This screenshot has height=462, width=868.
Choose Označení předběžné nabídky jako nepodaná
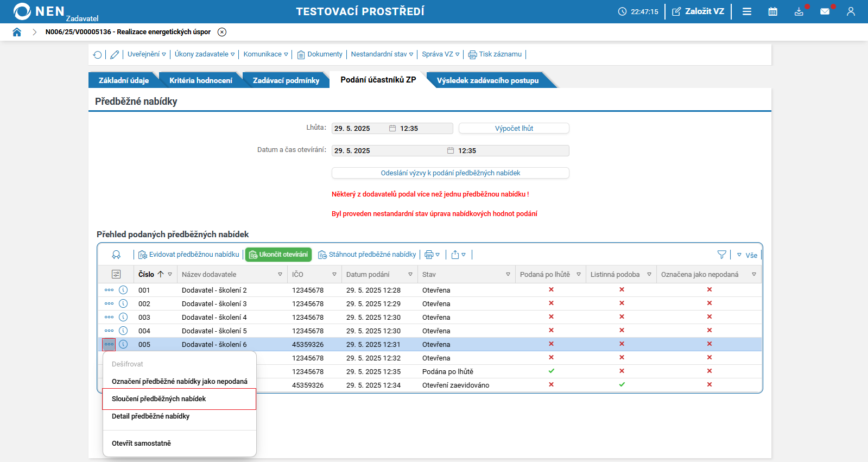pyautogui.click(x=179, y=382)
